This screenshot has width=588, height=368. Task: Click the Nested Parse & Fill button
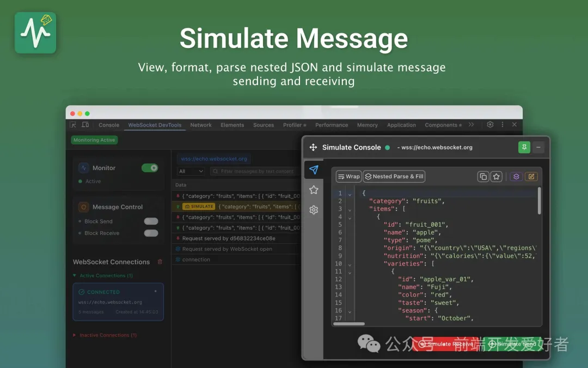[394, 176]
